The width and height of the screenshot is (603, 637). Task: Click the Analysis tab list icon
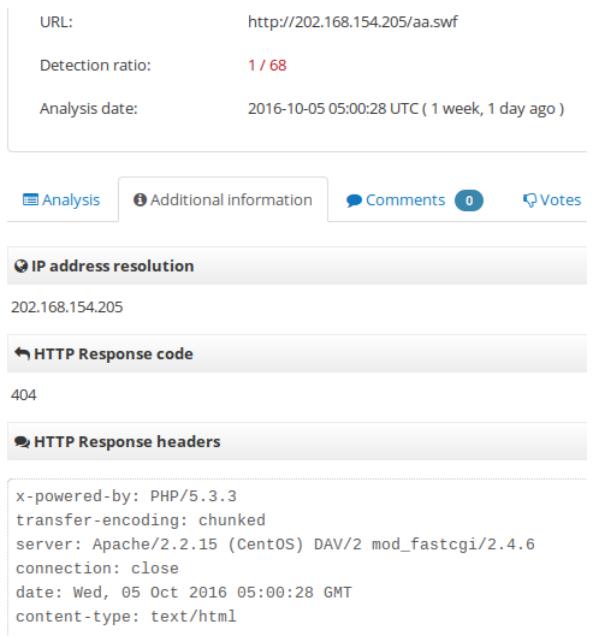(30, 199)
